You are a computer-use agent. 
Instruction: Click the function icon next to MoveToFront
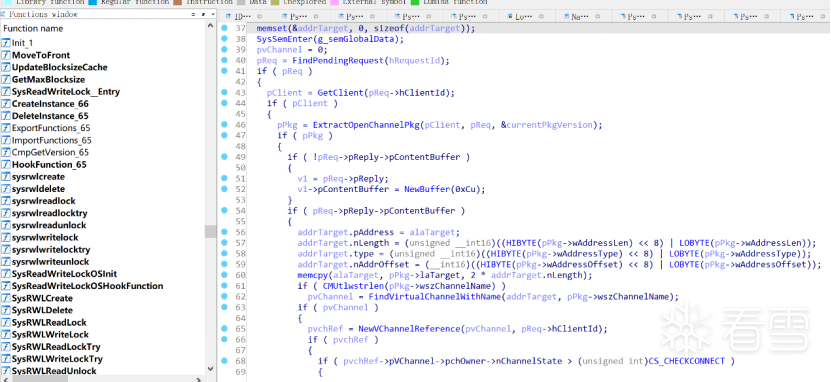[x=6, y=55]
